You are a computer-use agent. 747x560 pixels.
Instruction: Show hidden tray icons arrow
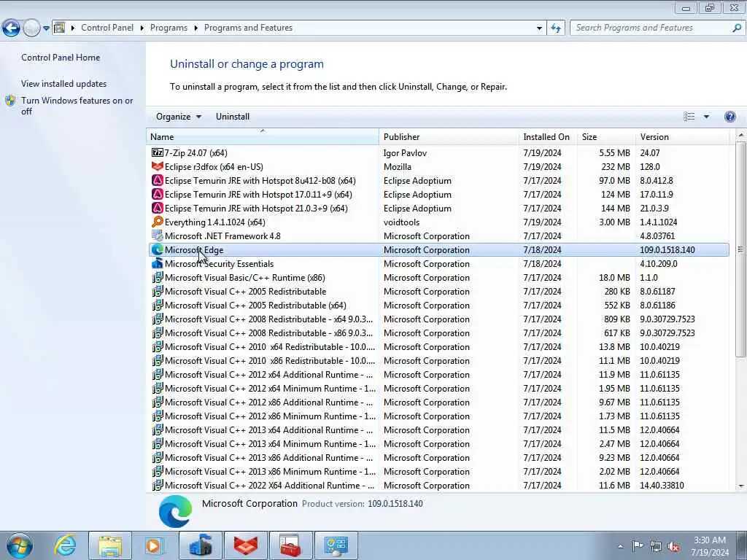(620, 546)
